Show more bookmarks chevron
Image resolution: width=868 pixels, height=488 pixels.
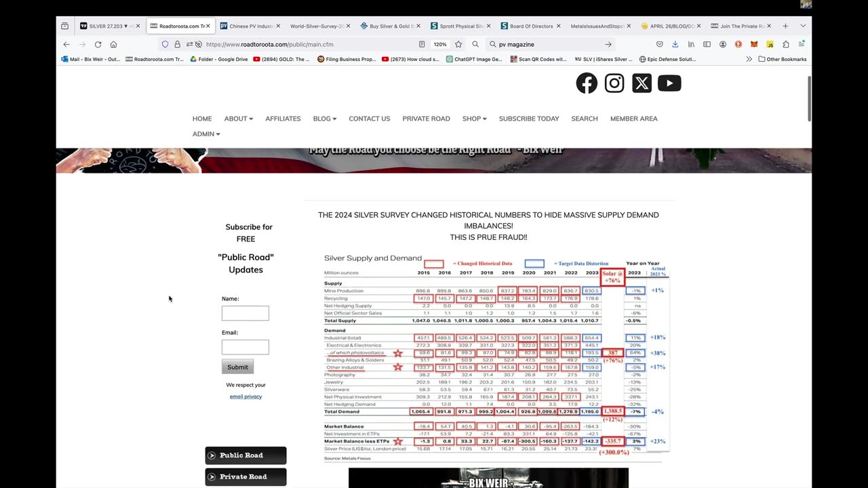click(x=749, y=59)
